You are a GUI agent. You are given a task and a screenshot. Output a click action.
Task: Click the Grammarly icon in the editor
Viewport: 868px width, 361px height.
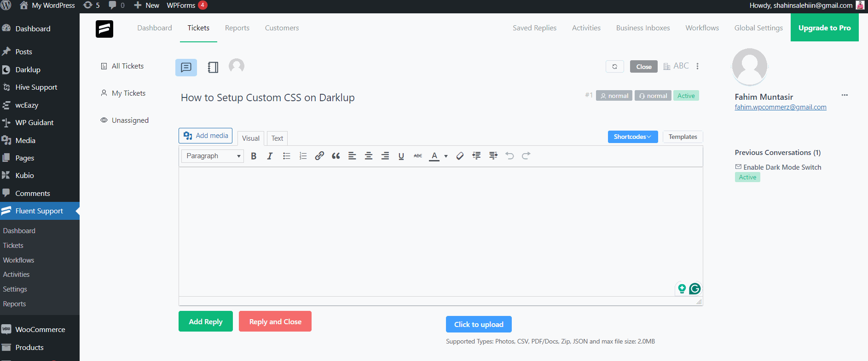click(695, 288)
